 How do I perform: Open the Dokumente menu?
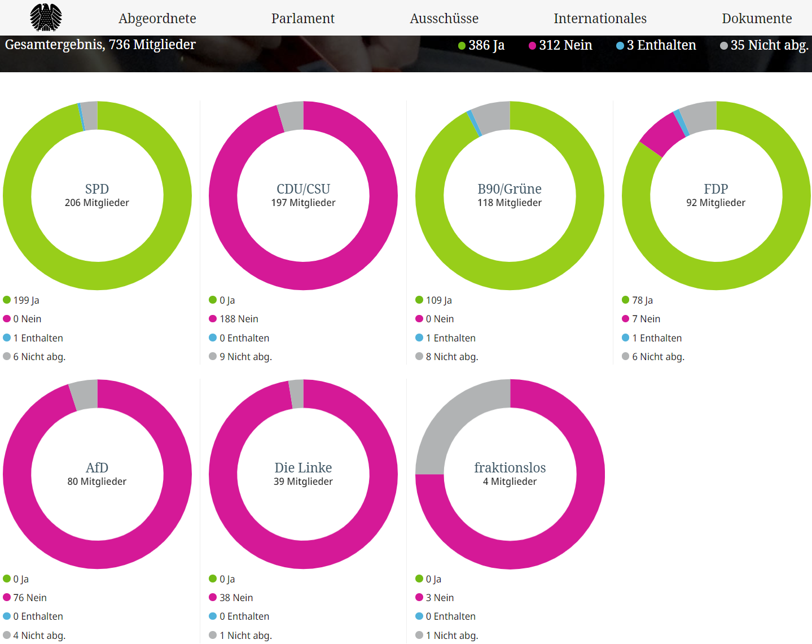757,19
